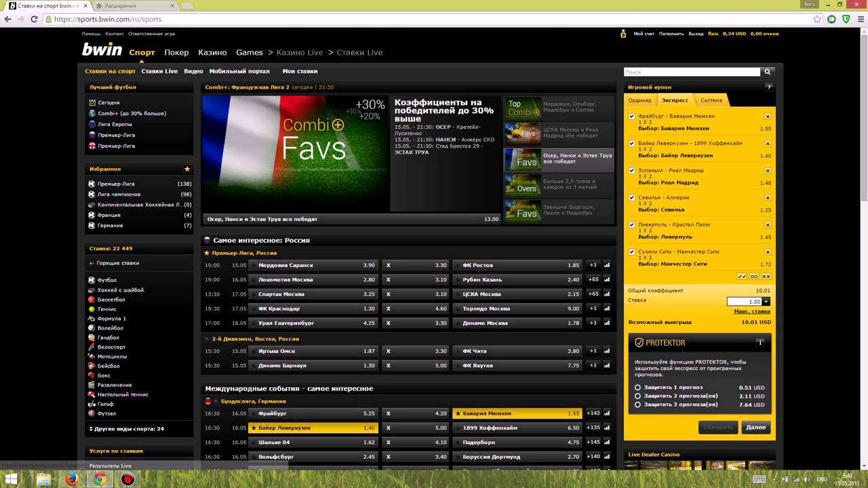
Task: Open Покер in main navigation
Action: point(176,52)
